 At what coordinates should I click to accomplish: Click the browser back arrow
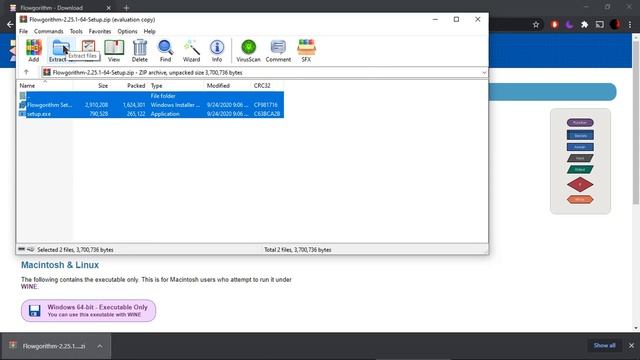[10, 24]
